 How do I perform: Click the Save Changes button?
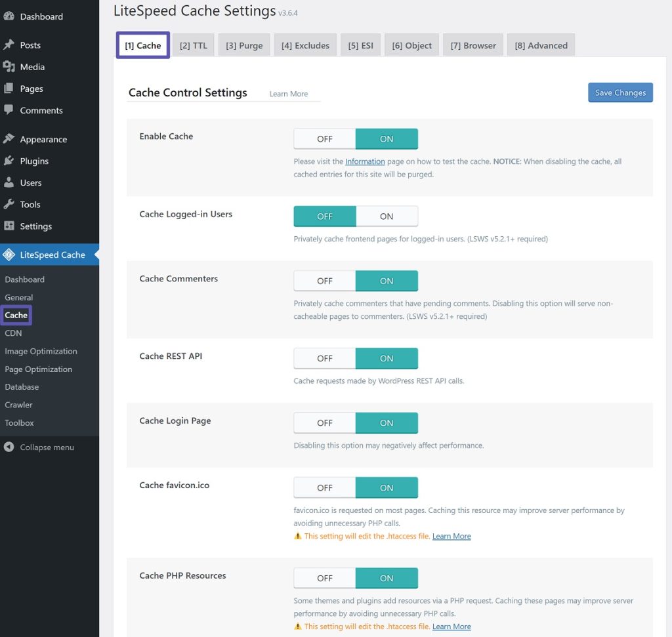tap(620, 92)
